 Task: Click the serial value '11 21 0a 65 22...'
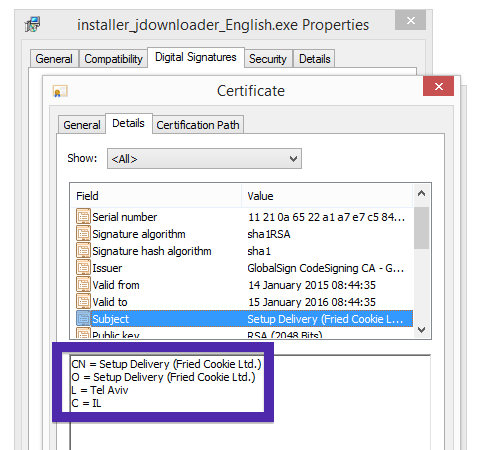(x=326, y=217)
